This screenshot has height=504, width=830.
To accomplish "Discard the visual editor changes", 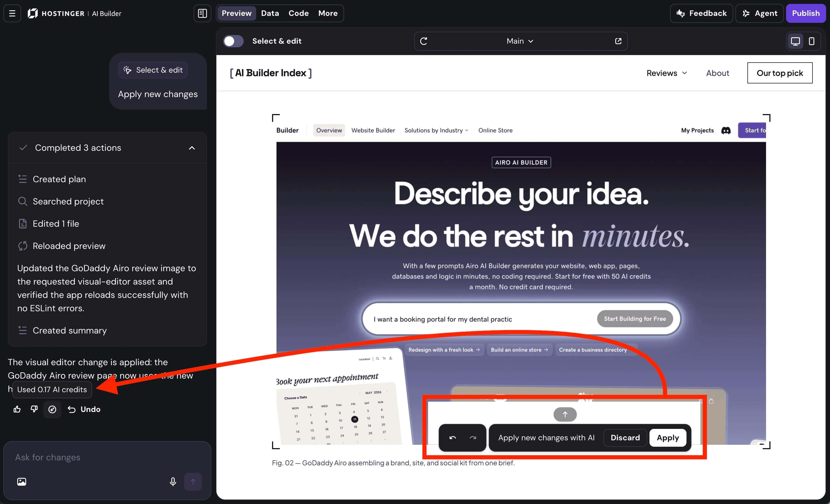I will (625, 437).
